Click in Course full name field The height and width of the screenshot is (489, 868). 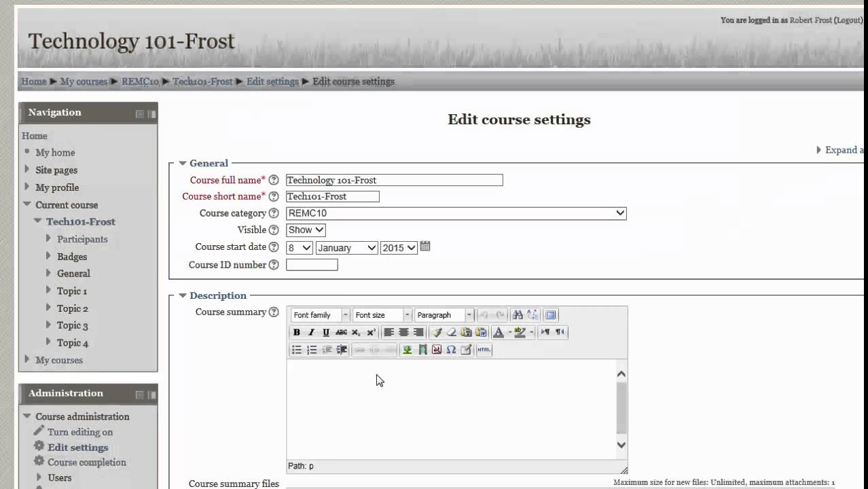(395, 180)
